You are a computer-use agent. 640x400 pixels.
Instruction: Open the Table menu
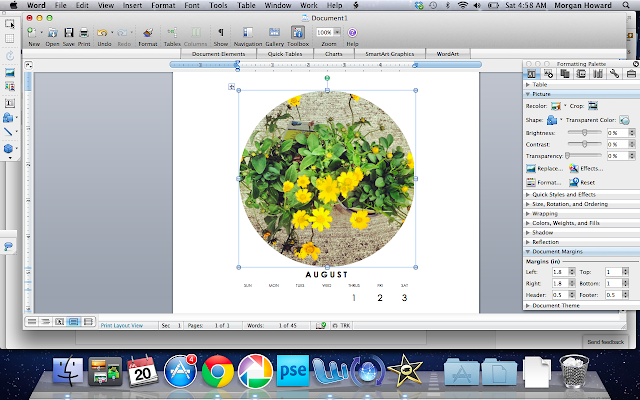tap(247, 5)
